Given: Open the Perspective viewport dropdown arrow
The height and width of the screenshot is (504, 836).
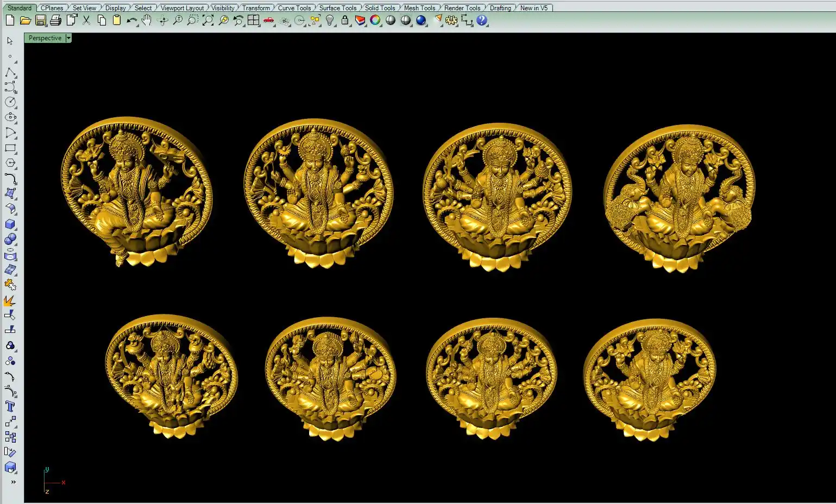Looking at the screenshot, I should pos(68,38).
